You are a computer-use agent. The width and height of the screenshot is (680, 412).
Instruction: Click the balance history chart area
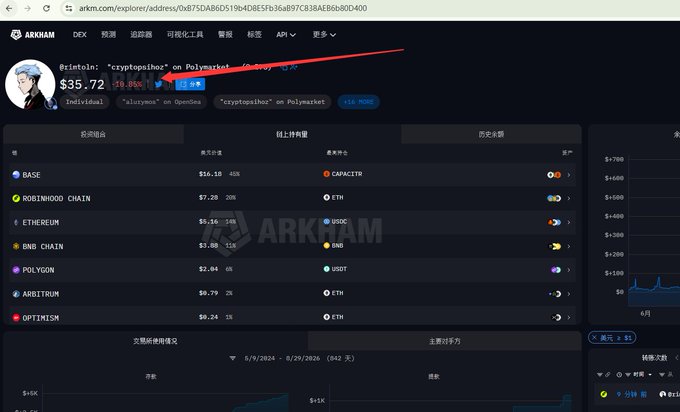pos(654,232)
